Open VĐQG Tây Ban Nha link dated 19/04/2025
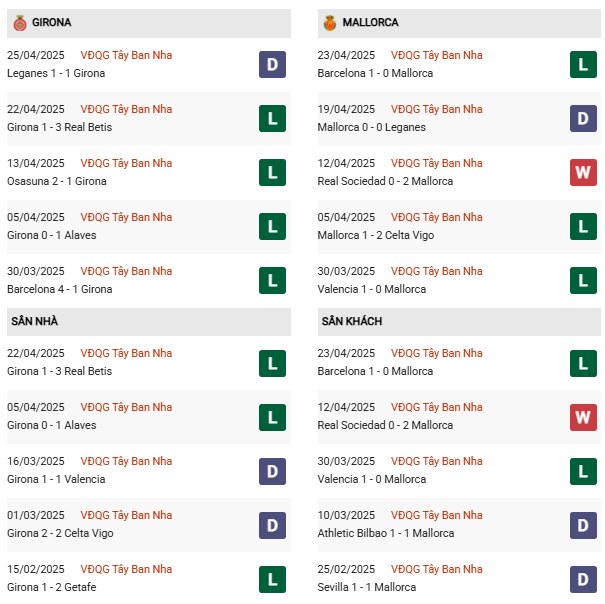Image resolution: width=605 pixels, height=604 pixels. [436, 109]
